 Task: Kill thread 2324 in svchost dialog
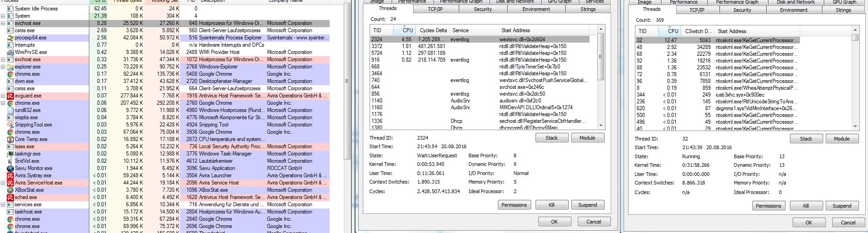[551, 205]
